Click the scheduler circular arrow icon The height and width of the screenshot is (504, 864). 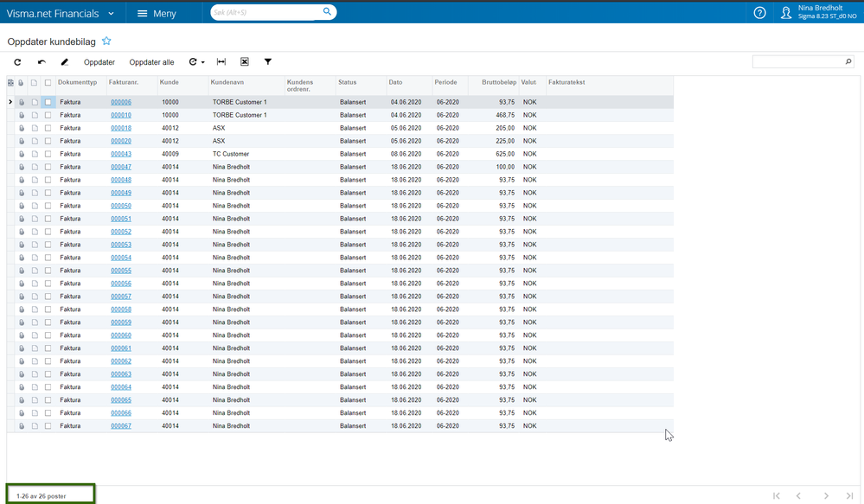click(193, 61)
